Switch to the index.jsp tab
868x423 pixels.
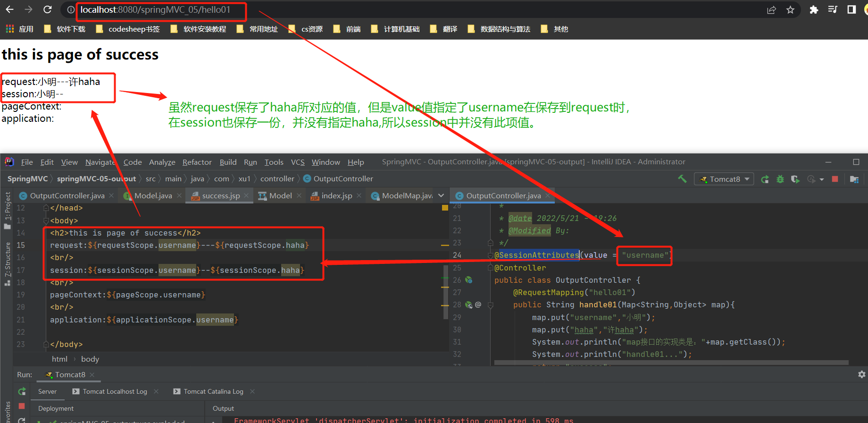pyautogui.click(x=336, y=195)
